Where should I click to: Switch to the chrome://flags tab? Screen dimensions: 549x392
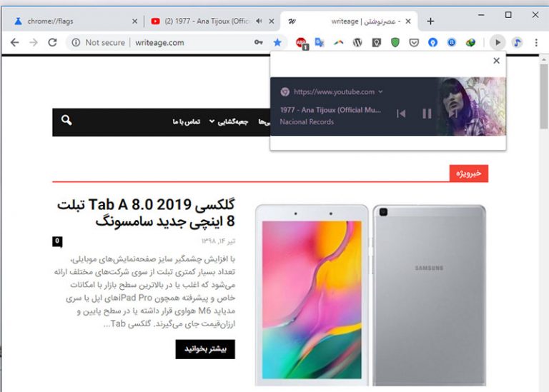[x=72, y=21]
